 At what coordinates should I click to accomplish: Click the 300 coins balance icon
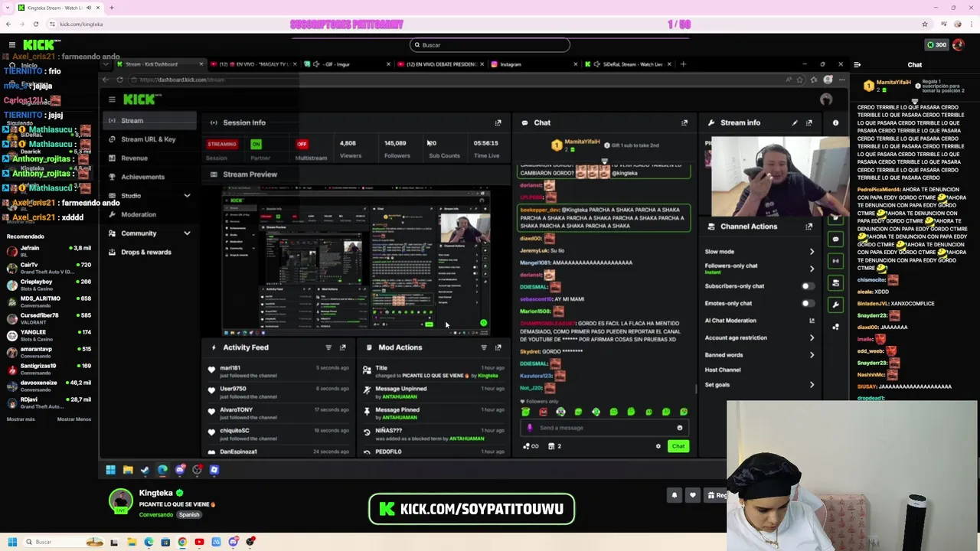(x=937, y=44)
